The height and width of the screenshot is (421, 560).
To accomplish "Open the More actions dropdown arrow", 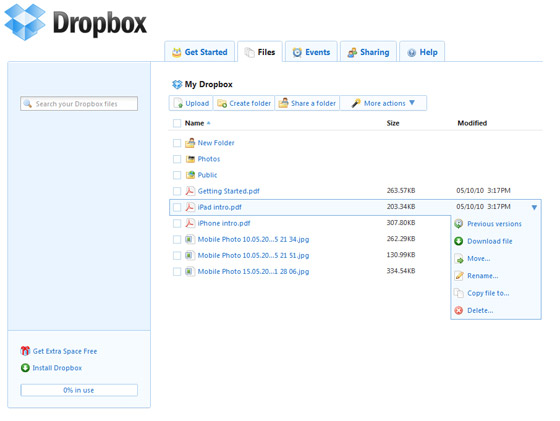I will [412, 103].
